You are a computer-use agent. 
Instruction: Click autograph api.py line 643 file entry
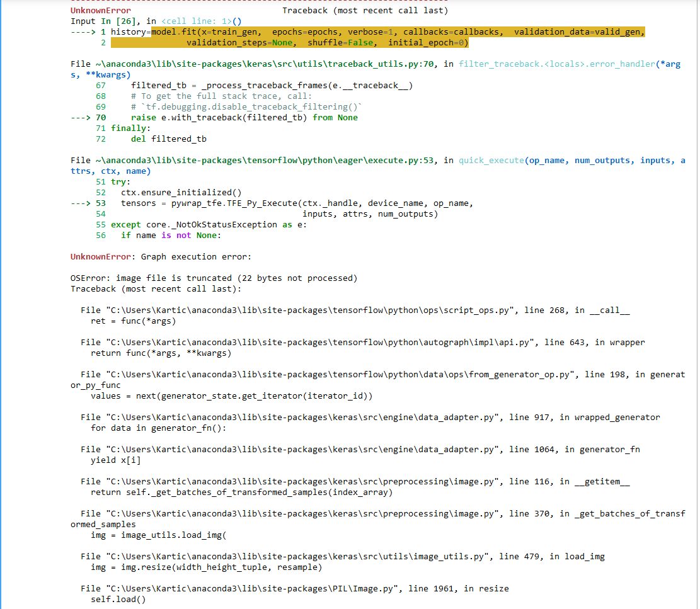[362, 342]
